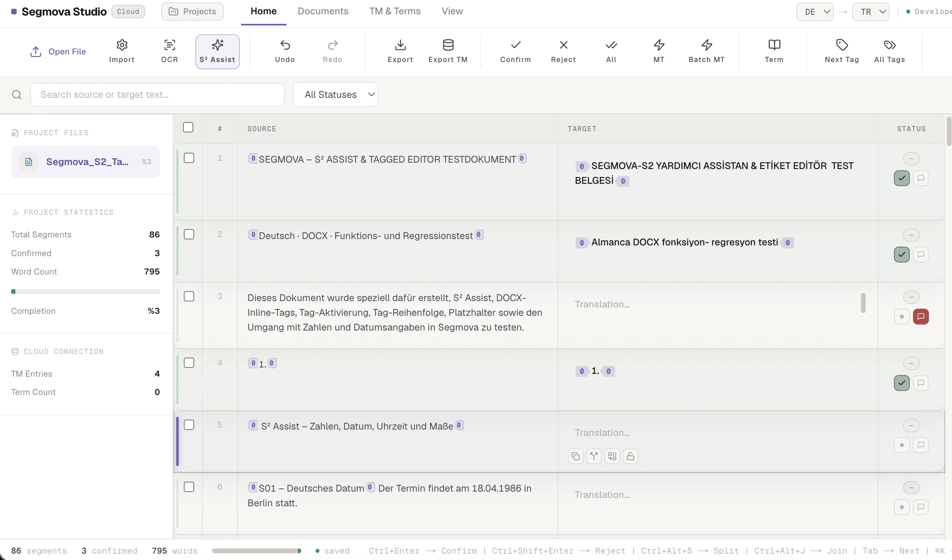
Task: Click the Projects button
Action: 192,12
